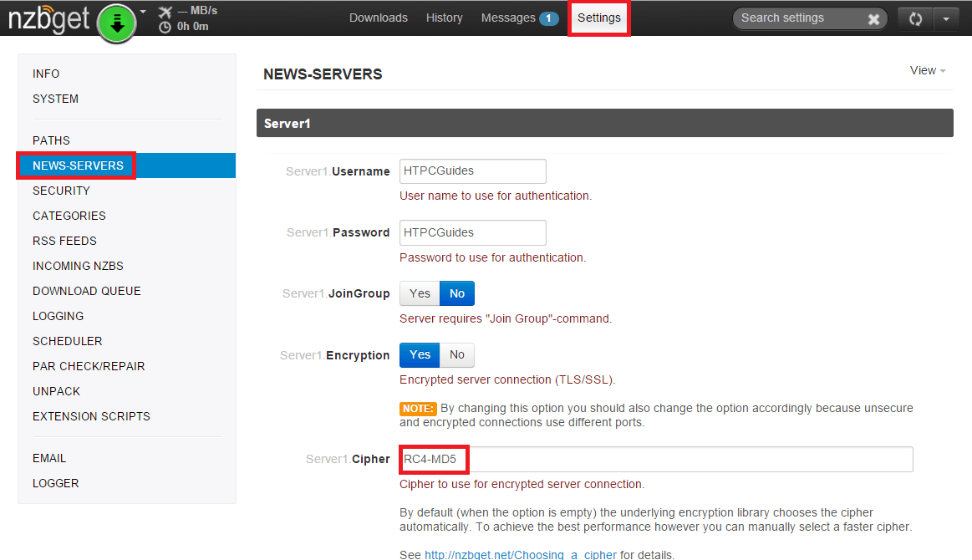This screenshot has width=972, height=560.
Task: Go to the Security settings section
Action: click(x=61, y=191)
